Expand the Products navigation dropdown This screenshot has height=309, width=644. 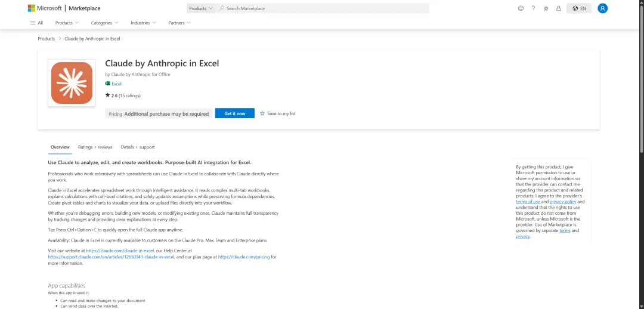click(67, 23)
